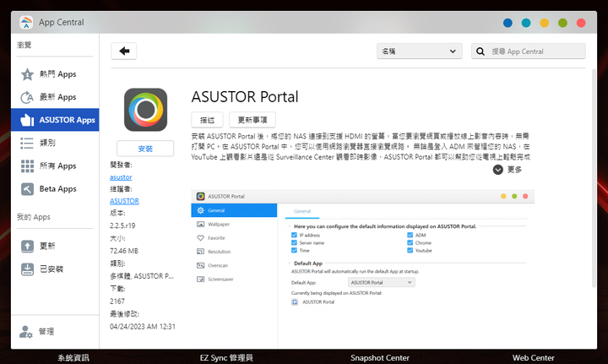Click the installed download-arrow icon
The width and height of the screenshot is (608, 364).
click(27, 269)
